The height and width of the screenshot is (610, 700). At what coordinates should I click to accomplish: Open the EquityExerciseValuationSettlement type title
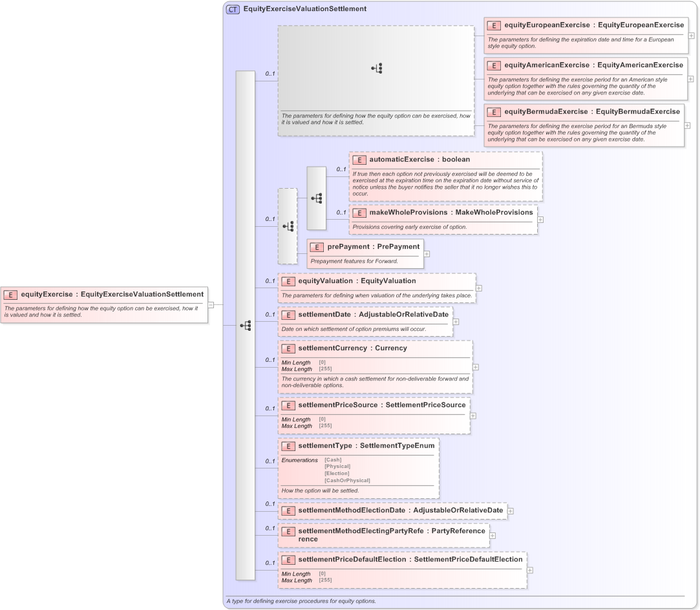[305, 9]
